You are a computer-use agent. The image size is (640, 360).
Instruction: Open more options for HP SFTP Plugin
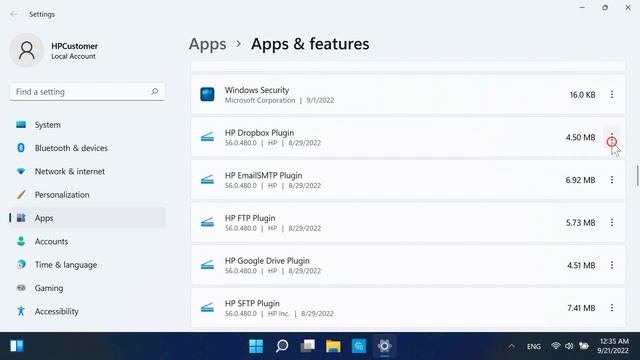[x=611, y=308]
